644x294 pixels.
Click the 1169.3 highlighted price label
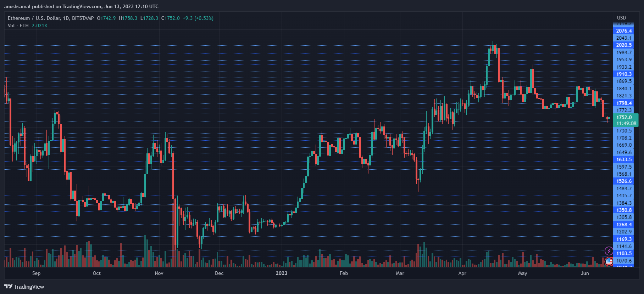point(624,239)
